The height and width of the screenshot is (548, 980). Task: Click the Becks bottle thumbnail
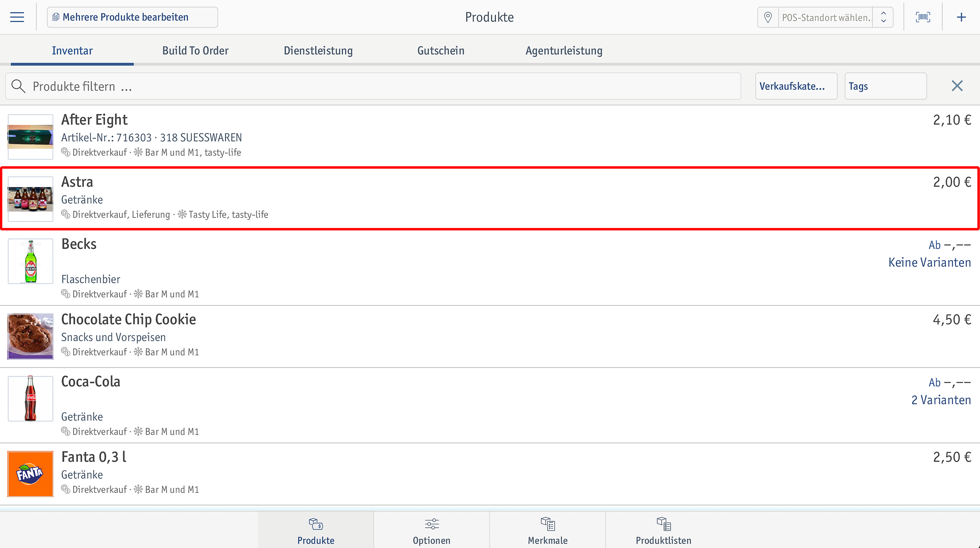click(x=31, y=261)
